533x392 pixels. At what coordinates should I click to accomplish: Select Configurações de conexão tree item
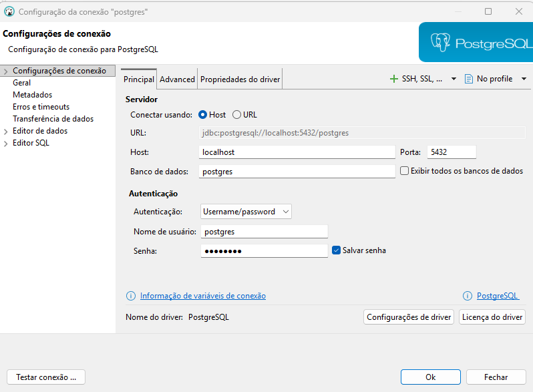point(59,71)
